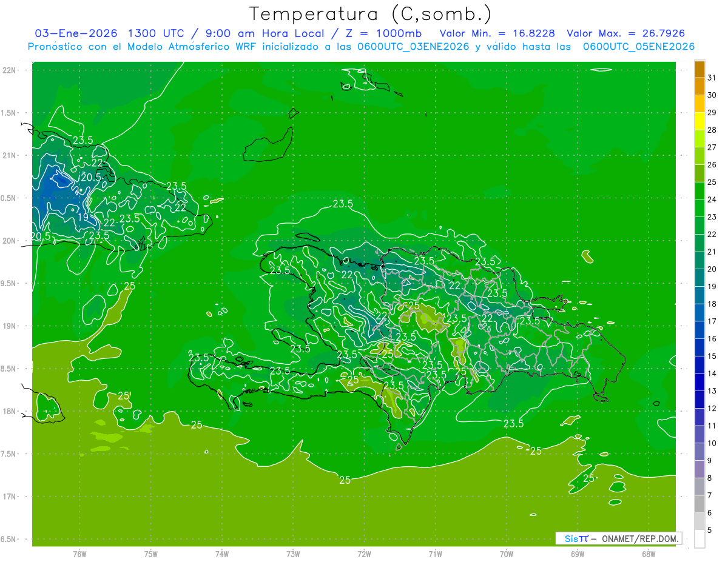Click the SisTT ONAMET/REP.DOM. credit label
This screenshot has width=728, height=562.
coord(618,538)
